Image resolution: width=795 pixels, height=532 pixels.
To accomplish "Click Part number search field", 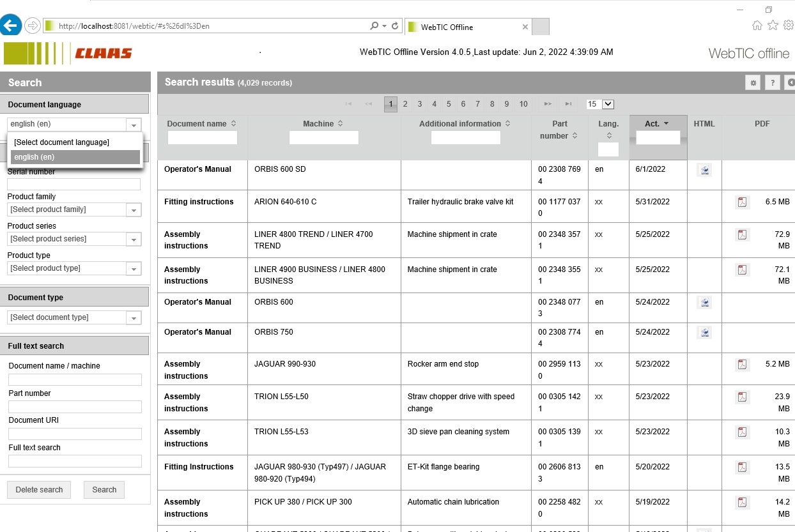I will pos(75,407).
